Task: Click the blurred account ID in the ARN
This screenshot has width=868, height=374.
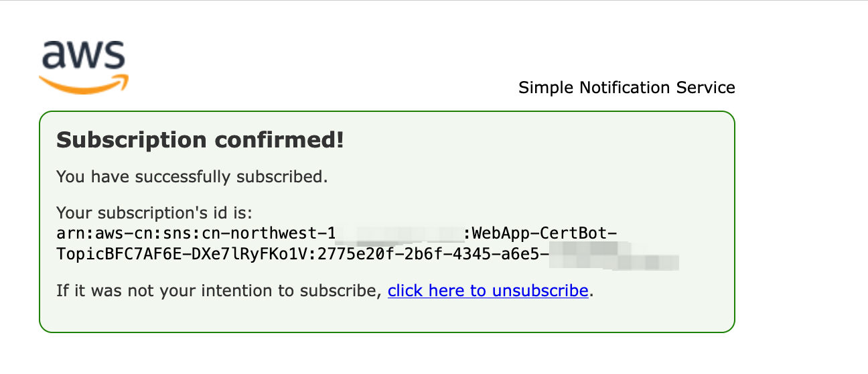Action: click(x=399, y=234)
